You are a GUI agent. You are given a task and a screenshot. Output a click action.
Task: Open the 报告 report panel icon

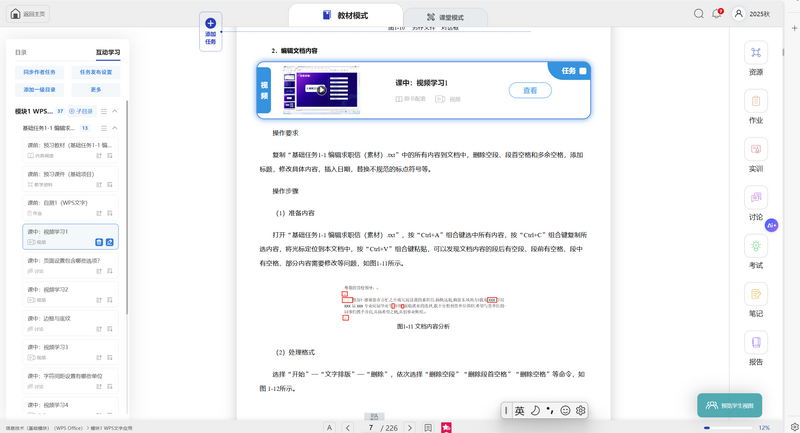coord(756,342)
